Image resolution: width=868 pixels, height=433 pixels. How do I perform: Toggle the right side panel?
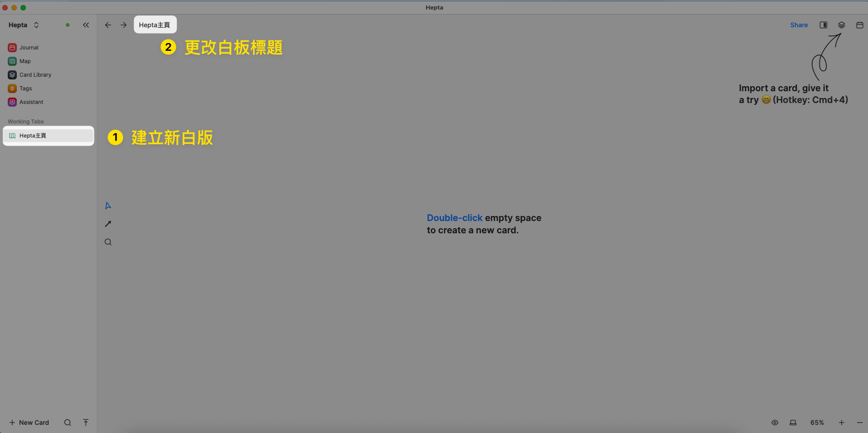tap(823, 25)
